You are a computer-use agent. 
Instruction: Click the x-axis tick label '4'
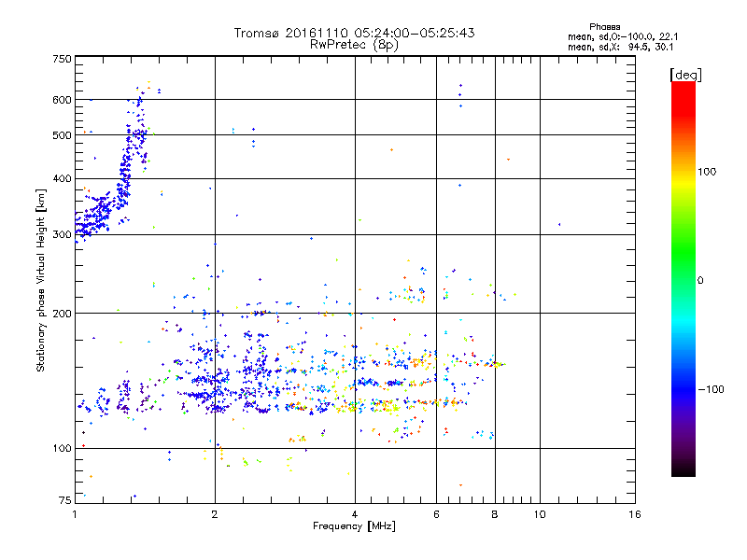tap(355, 514)
